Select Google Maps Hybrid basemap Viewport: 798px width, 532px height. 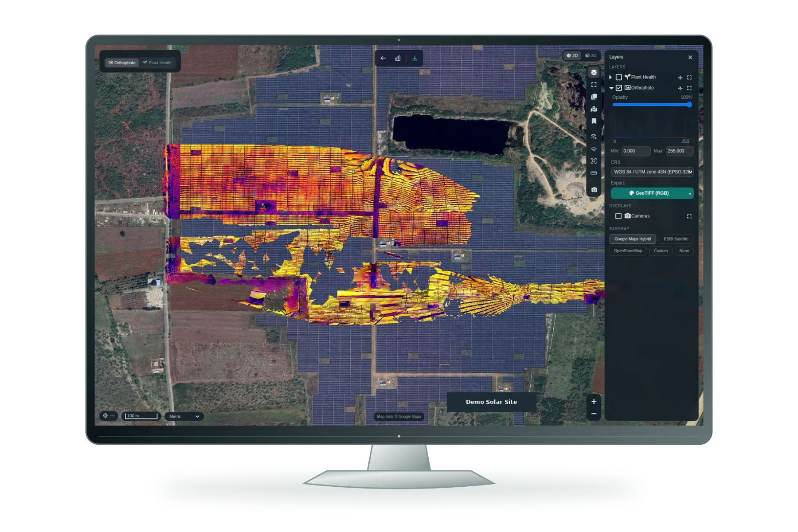pos(633,239)
